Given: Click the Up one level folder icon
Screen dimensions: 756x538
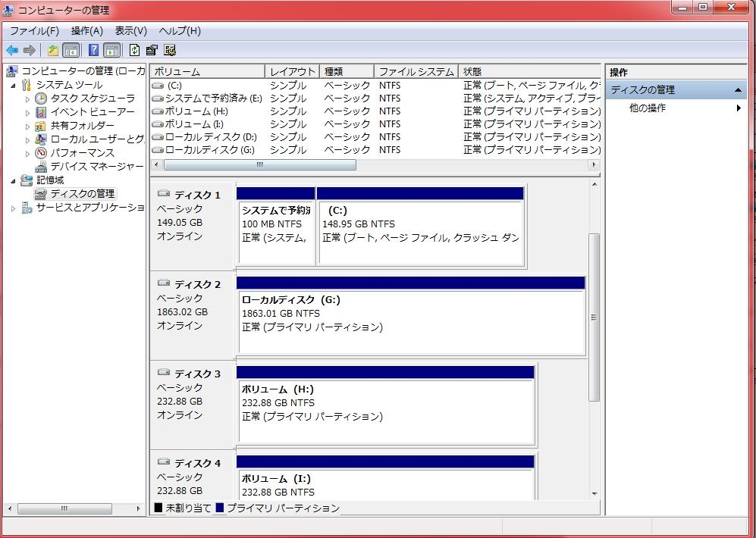Looking at the screenshot, I should tap(52, 50).
